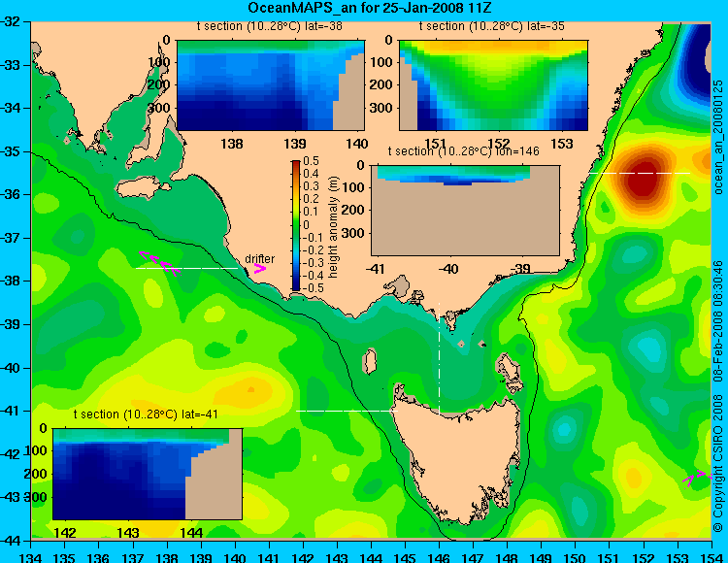Image resolution: width=728 pixels, height=563 pixels.
Task: Click main map latitude axis label "-40"
Action: (11, 368)
